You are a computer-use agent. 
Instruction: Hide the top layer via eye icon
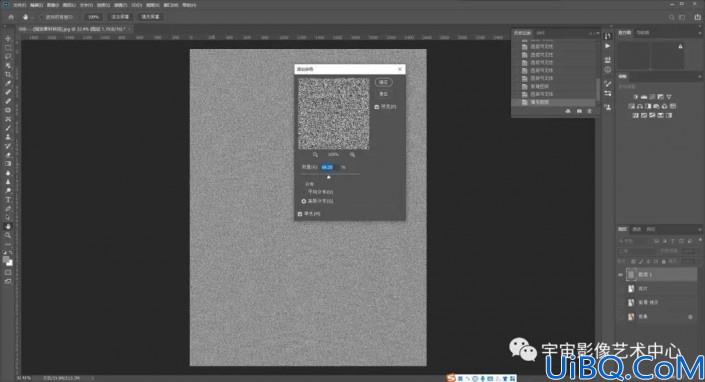620,275
